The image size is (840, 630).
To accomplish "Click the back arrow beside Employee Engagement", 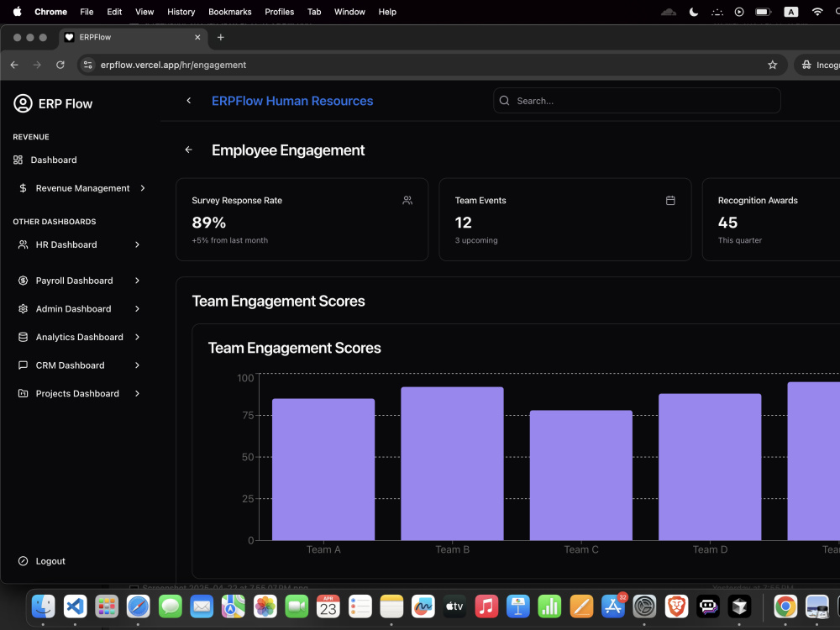I will [x=188, y=150].
